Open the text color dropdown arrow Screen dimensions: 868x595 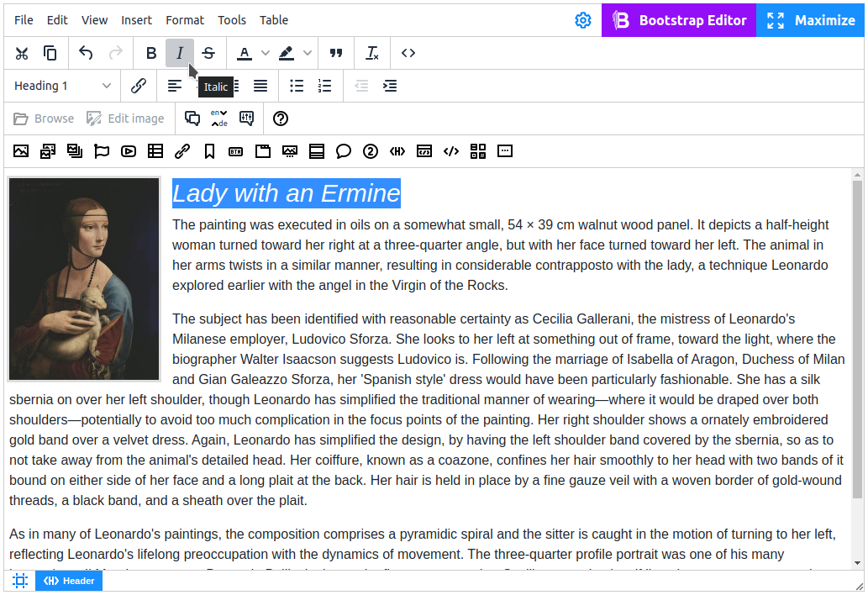coord(266,53)
